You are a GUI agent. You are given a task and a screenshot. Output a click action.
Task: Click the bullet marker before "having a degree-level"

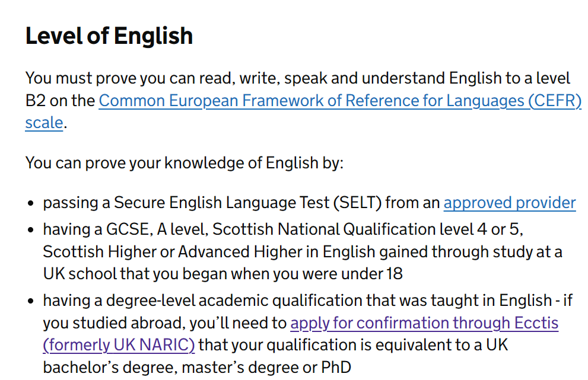click(x=31, y=301)
